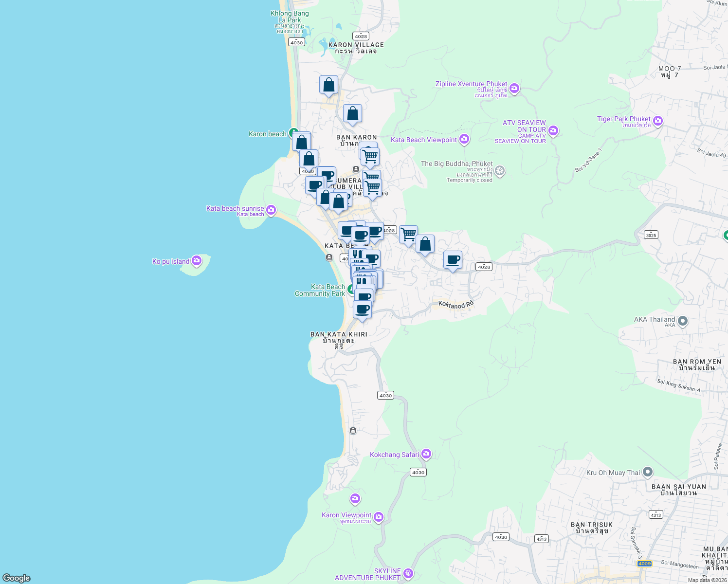Select the Kata Beach Viewpoint camera pin
728x584 pixels.
(x=464, y=139)
